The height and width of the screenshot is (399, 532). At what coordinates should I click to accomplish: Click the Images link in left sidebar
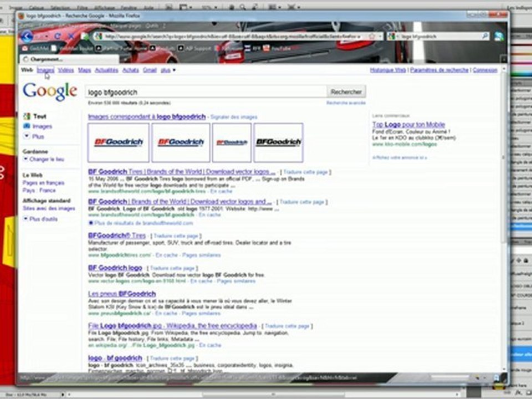(x=42, y=126)
